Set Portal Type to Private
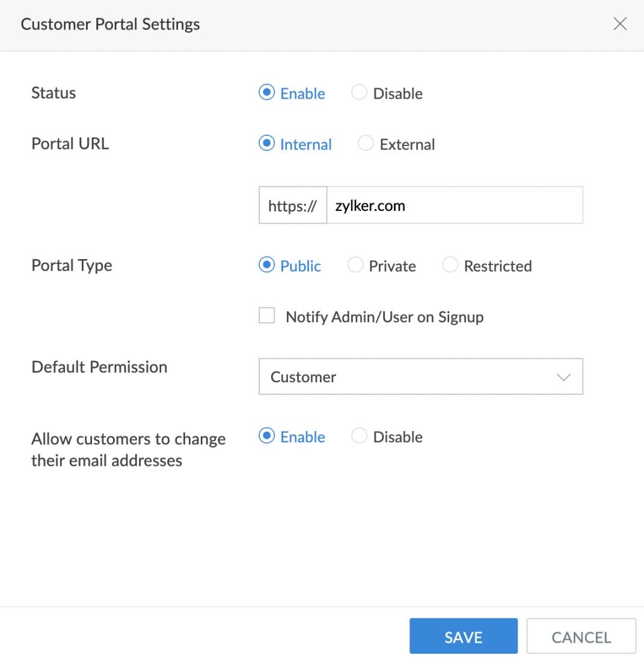This screenshot has height=663, width=644. 355,266
